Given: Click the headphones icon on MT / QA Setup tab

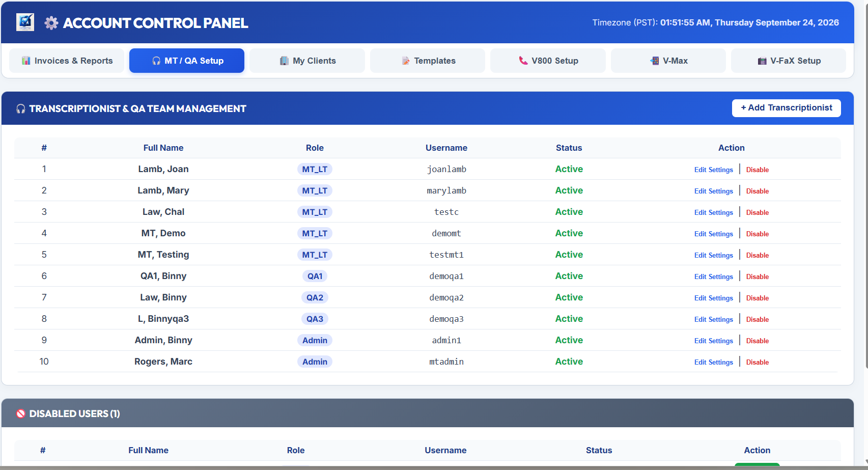Looking at the screenshot, I should 156,61.
